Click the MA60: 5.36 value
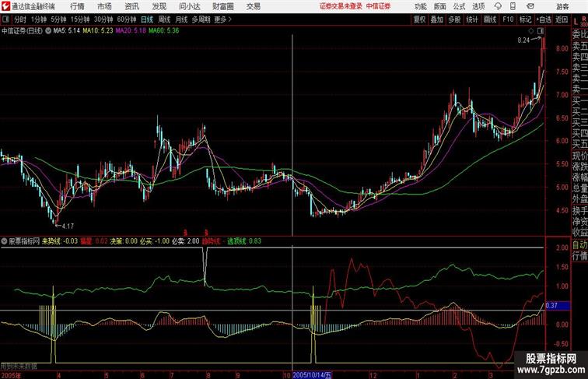Image resolution: width=588 pixels, height=379 pixels. click(164, 31)
